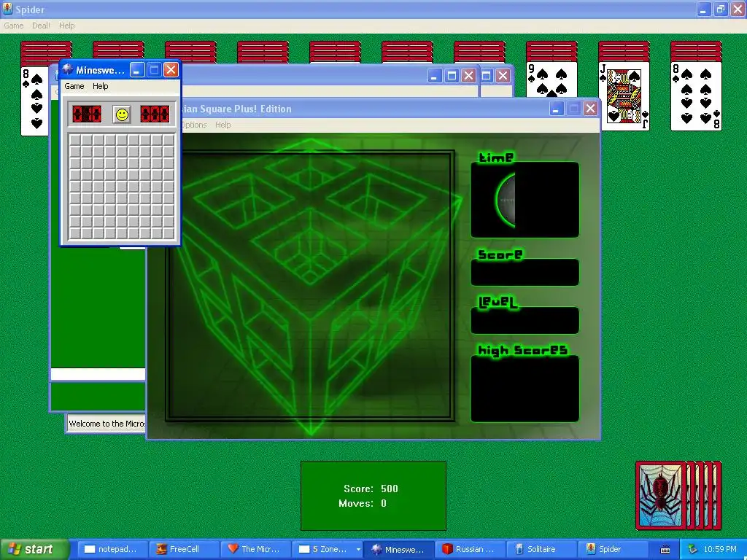
Task: Click the level panel in Russian Square
Action: (525, 321)
